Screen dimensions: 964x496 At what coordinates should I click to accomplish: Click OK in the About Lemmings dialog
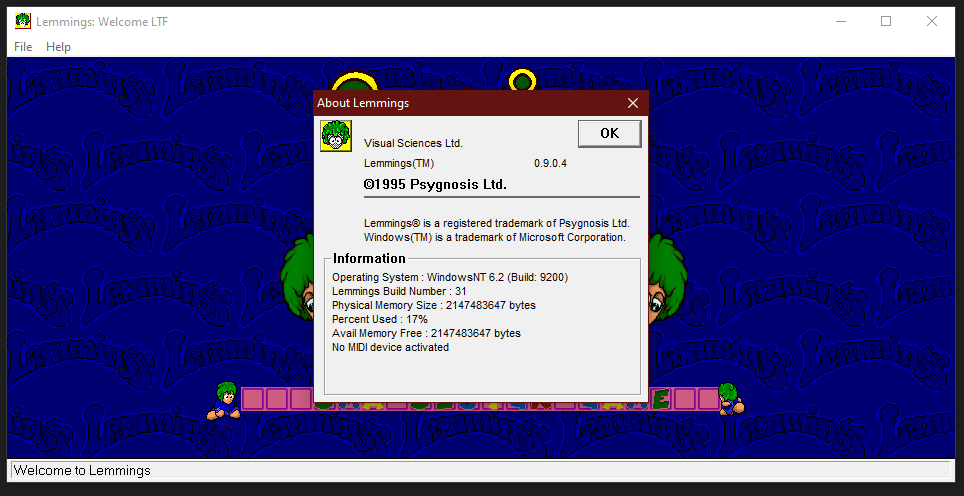(609, 133)
